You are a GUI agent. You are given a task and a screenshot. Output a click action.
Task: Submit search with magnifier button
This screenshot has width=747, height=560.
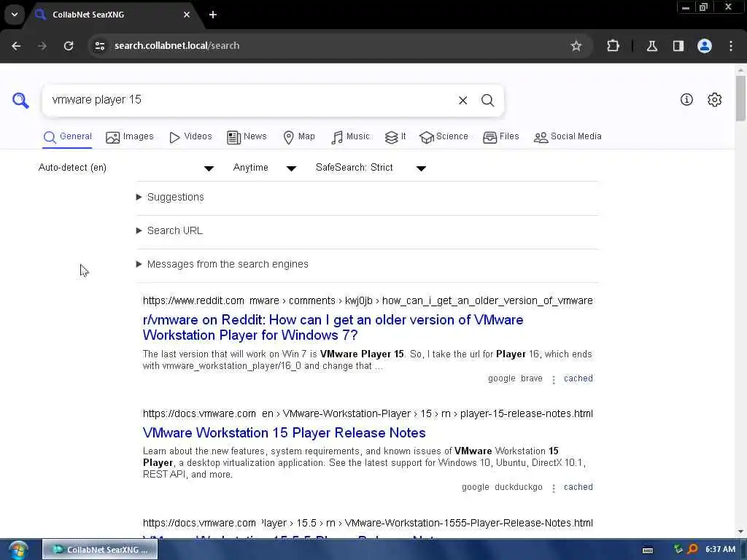pos(487,100)
